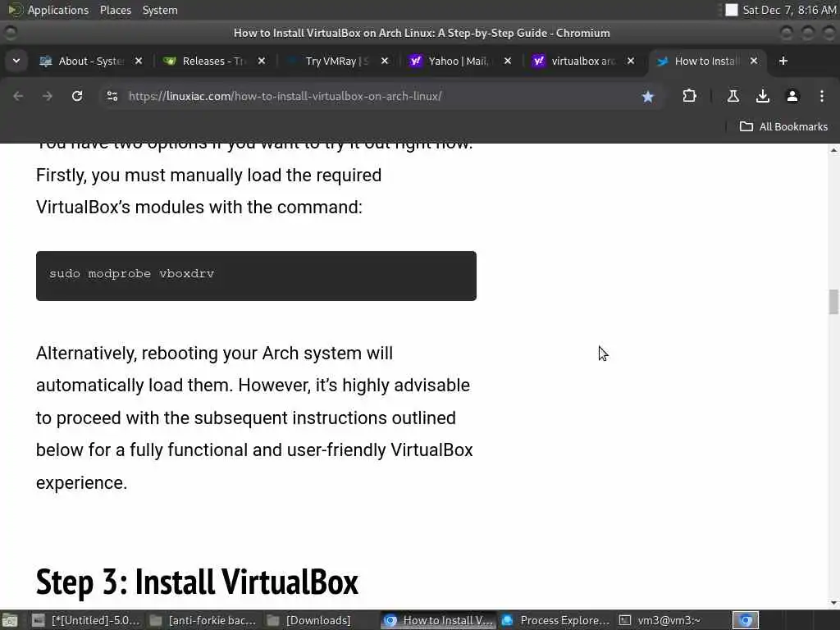Click the scrollbar down arrow
840x630 pixels.
pos(833,603)
